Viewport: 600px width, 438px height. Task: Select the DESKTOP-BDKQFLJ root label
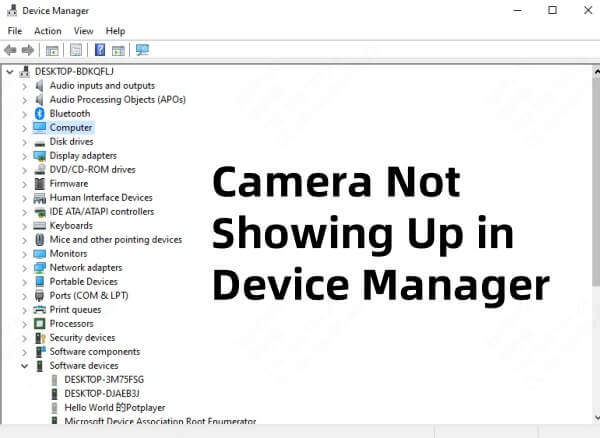[x=74, y=72]
